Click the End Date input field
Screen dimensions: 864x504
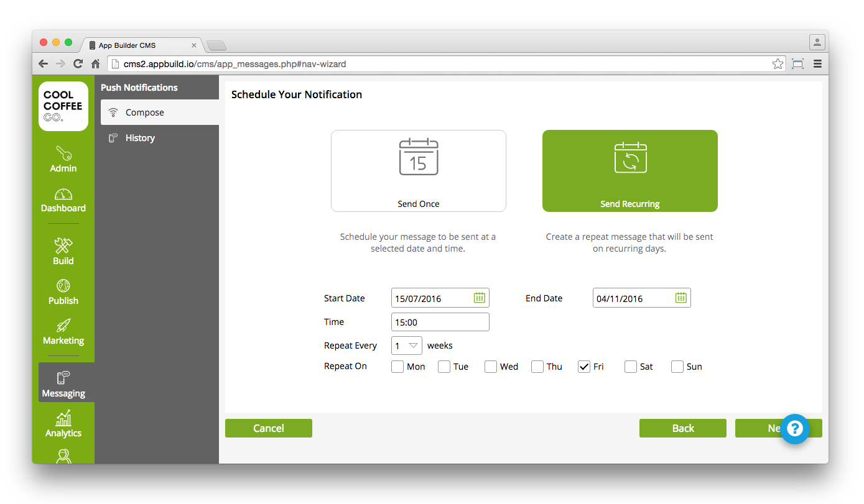(x=642, y=298)
